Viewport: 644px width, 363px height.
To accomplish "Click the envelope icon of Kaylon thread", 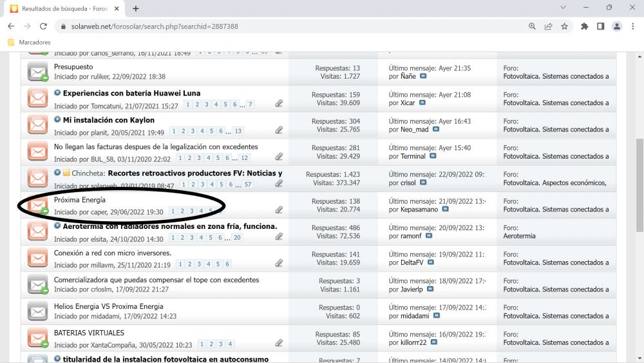I will 38,125.
